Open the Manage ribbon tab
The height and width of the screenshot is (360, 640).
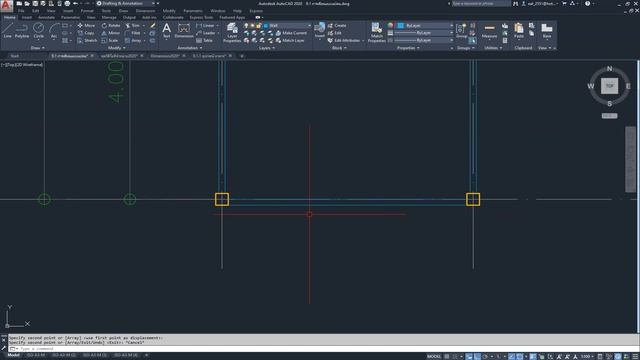point(109,18)
